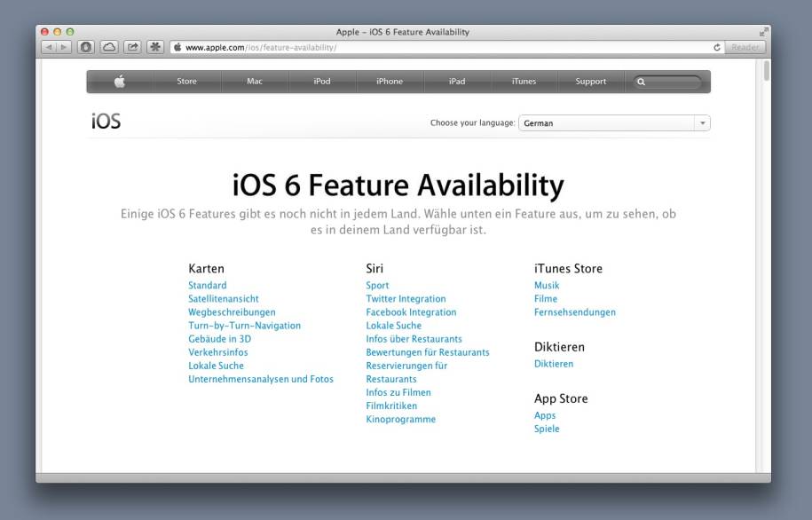Image resolution: width=812 pixels, height=520 pixels.
Task: Click the iOS logo heading link
Action: click(x=106, y=122)
